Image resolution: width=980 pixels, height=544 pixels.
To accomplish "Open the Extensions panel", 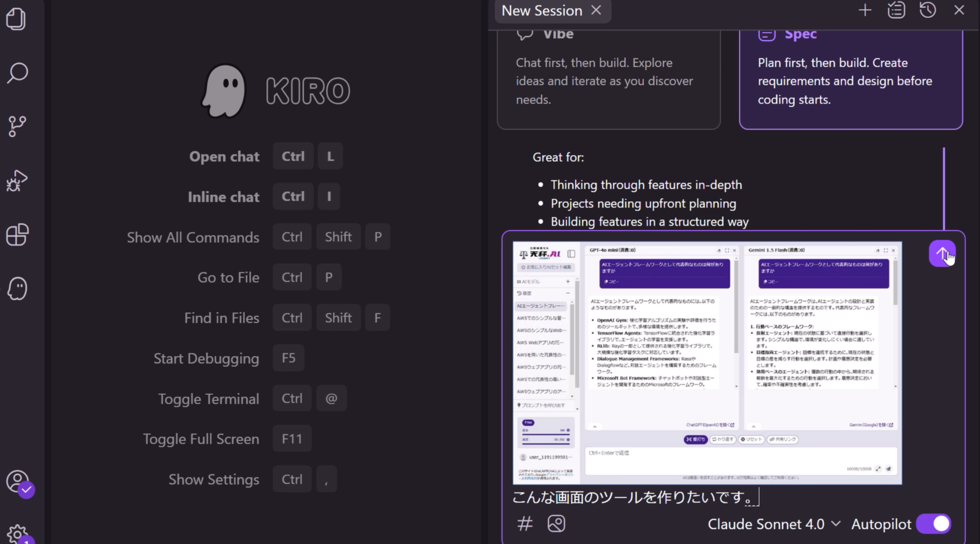I will pos(17,235).
